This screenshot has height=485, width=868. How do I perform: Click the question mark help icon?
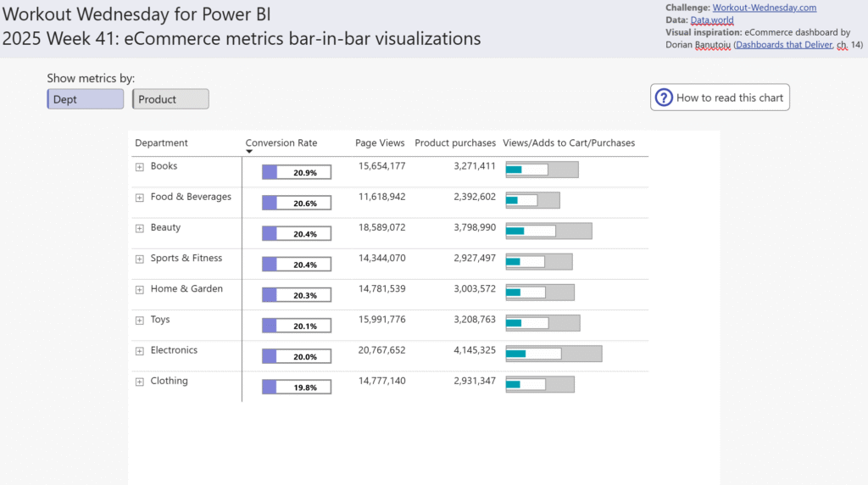pyautogui.click(x=664, y=98)
